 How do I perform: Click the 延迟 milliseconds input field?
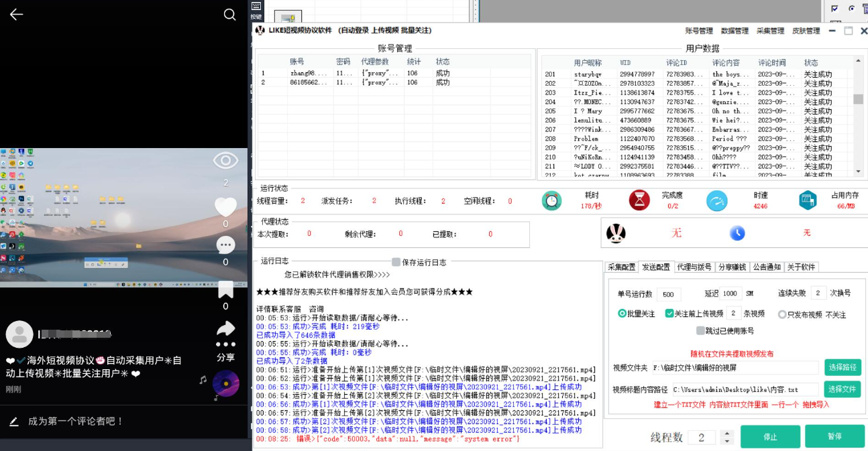click(x=731, y=294)
